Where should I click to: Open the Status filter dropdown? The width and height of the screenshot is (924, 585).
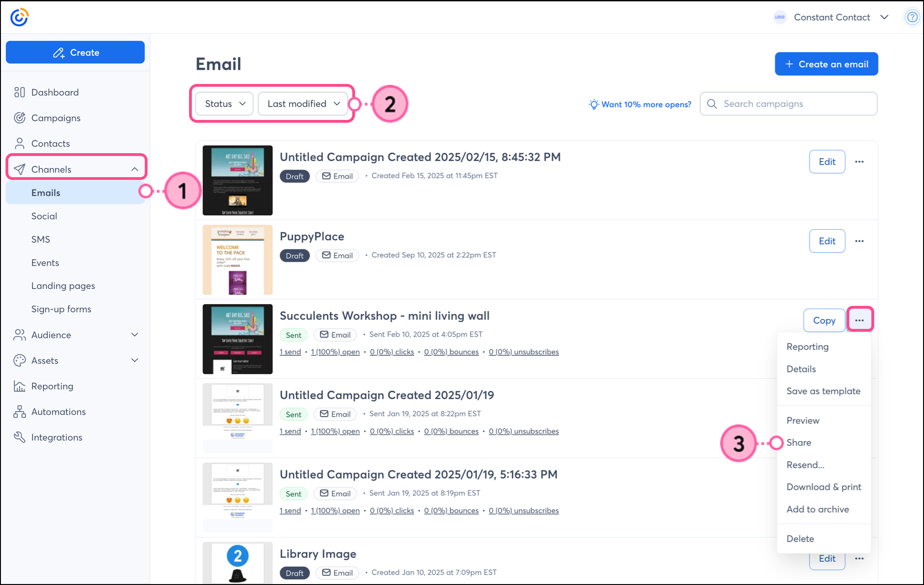(x=225, y=104)
